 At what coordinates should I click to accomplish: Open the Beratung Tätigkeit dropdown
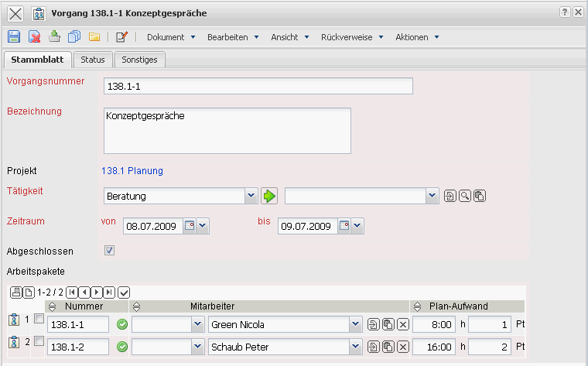click(x=251, y=196)
